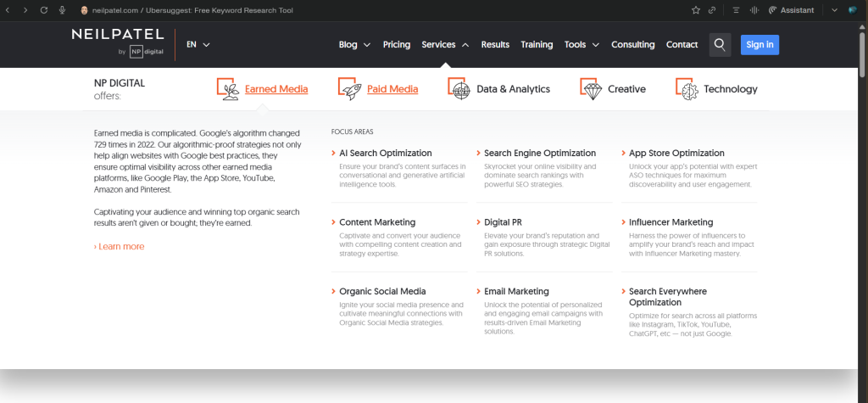Viewport: 868px width, 403px height.
Task: Open the Search Everywhere Optimization link
Action: click(x=668, y=297)
